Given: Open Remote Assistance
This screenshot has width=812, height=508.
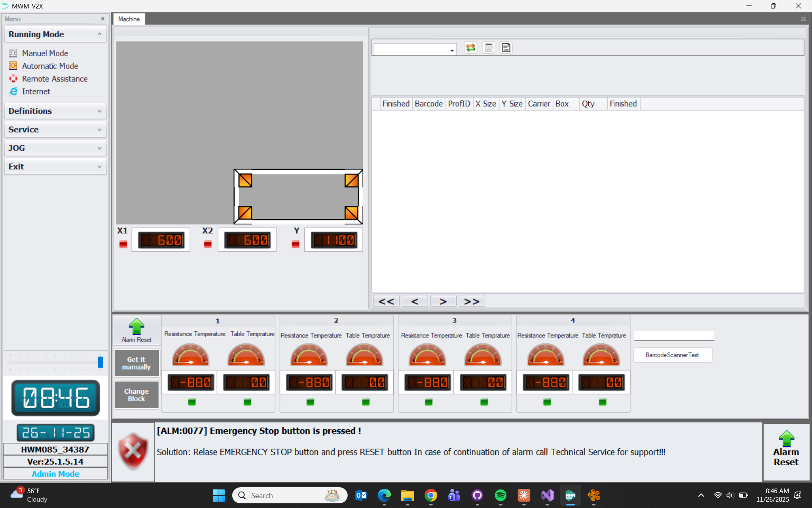Looking at the screenshot, I should coord(55,79).
